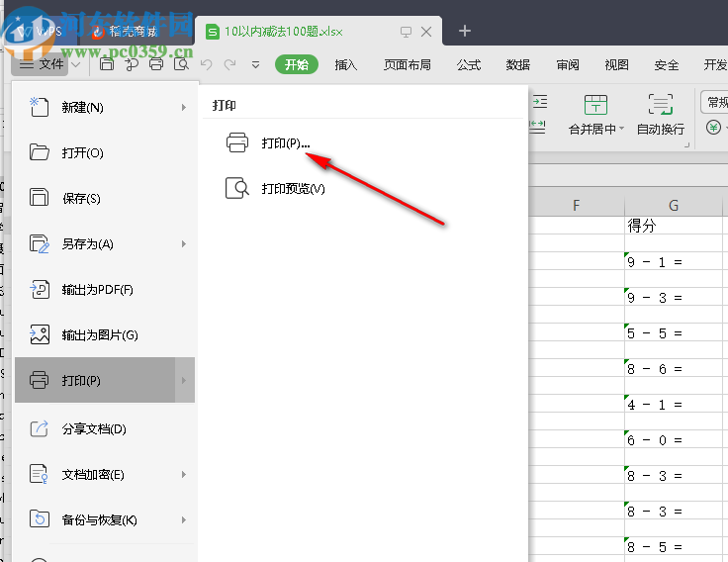Click 打印预览(V) in the print submenu
728x562 pixels.
tap(293, 189)
